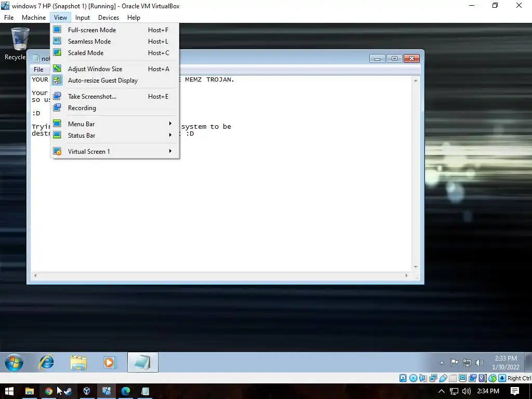The height and width of the screenshot is (399, 532).
Task: Click the guest Show desktop strip
Action: click(528, 362)
